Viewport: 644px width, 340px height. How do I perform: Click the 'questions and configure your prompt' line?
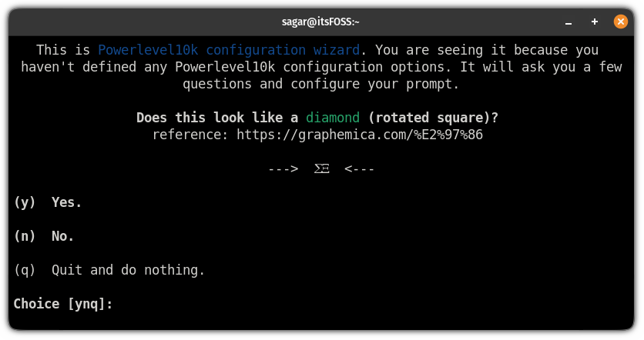[x=320, y=84]
